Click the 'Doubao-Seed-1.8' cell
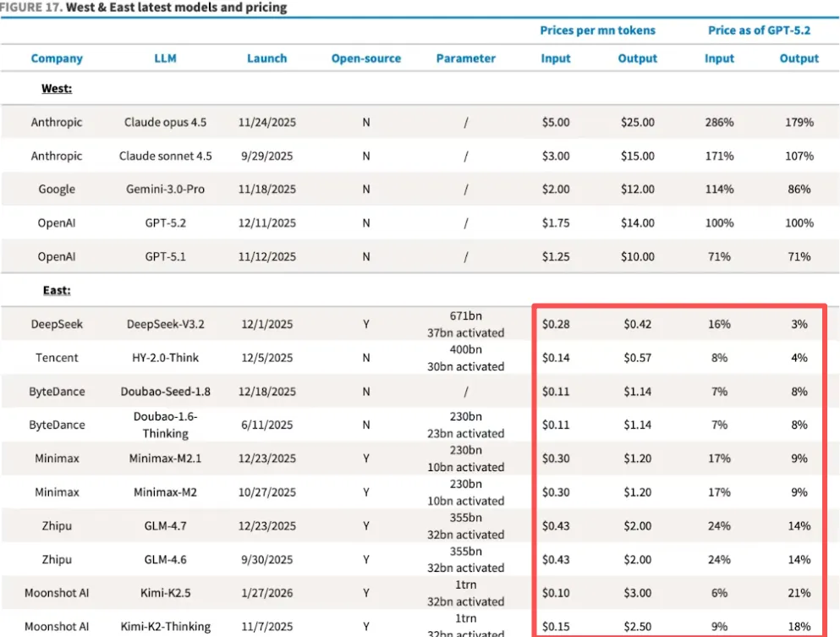This screenshot has height=637, width=840. 165,392
